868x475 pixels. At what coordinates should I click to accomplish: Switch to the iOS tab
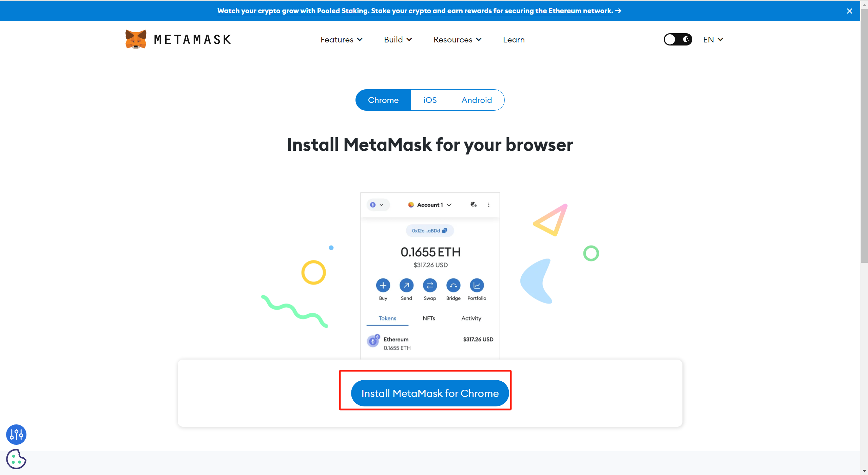click(x=430, y=100)
